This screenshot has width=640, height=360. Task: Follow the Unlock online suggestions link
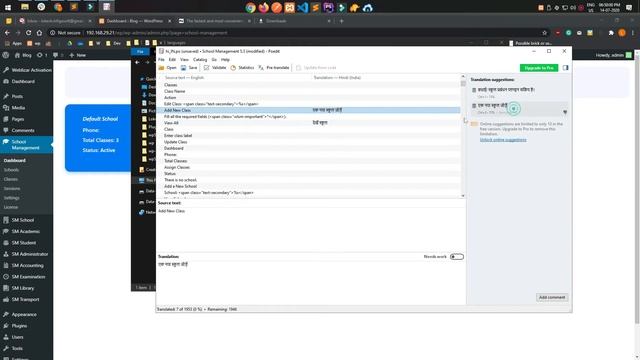click(503, 140)
